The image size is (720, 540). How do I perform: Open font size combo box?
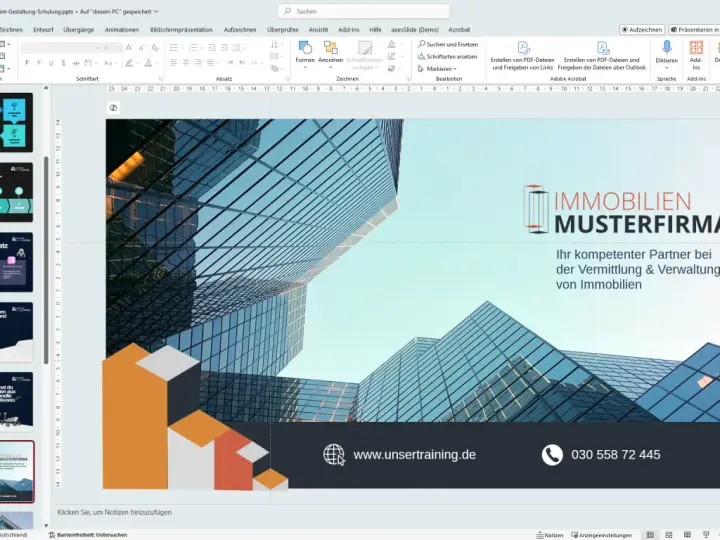coord(112,48)
